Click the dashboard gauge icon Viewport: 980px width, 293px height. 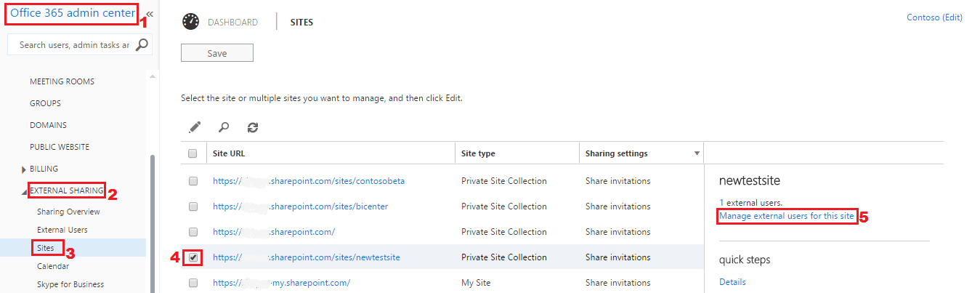pyautogui.click(x=190, y=22)
